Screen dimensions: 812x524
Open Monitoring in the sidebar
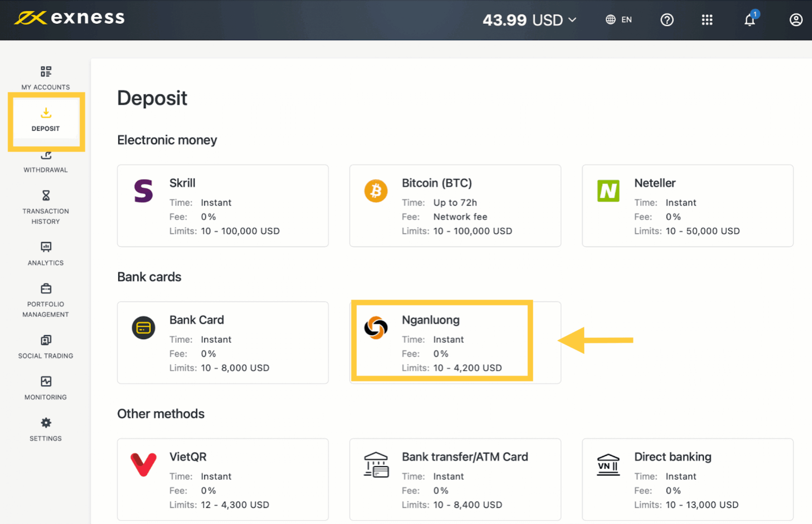[x=46, y=388]
